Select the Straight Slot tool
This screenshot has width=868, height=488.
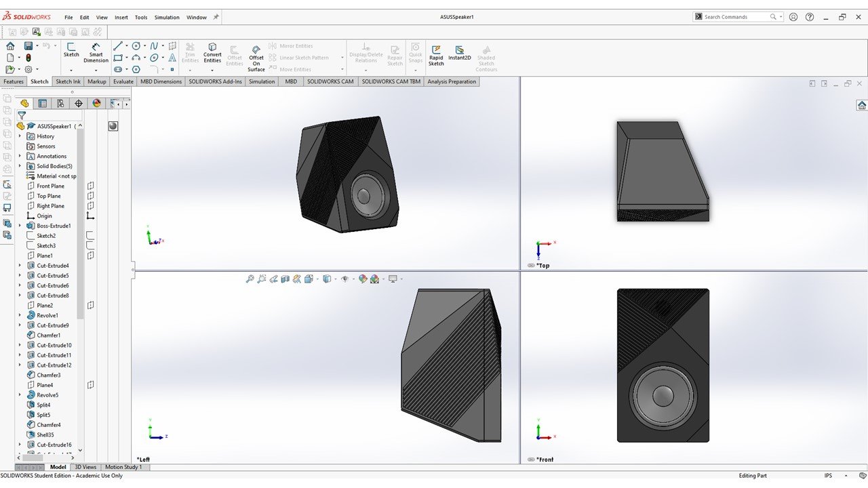pos(118,69)
